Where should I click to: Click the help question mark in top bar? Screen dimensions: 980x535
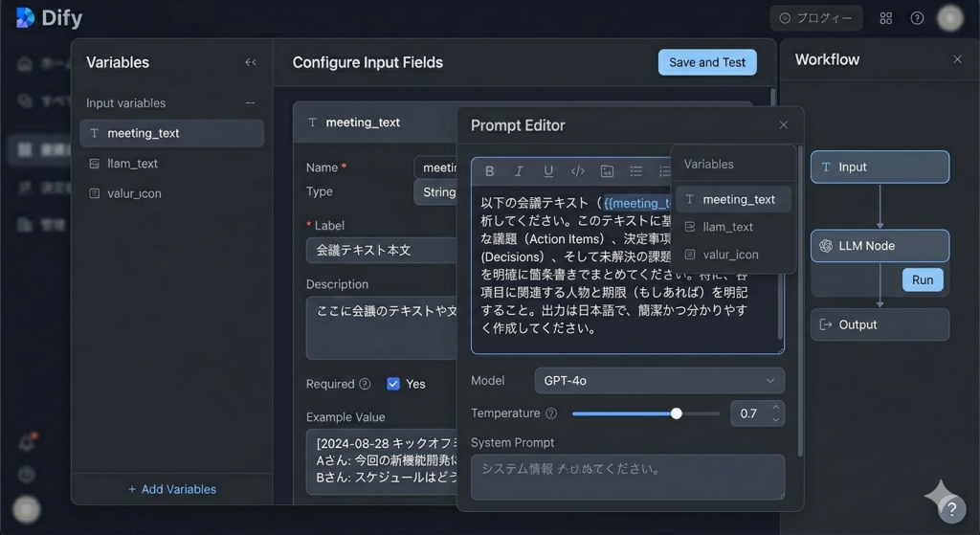[917, 18]
